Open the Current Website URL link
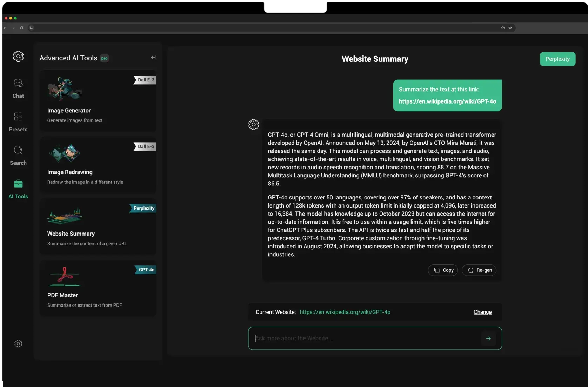 (x=345, y=312)
